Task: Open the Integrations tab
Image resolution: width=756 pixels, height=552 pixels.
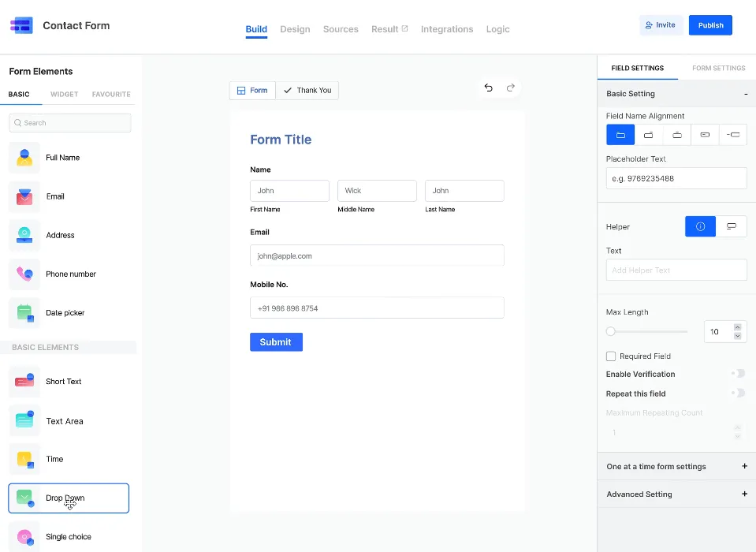Action: pyautogui.click(x=447, y=29)
